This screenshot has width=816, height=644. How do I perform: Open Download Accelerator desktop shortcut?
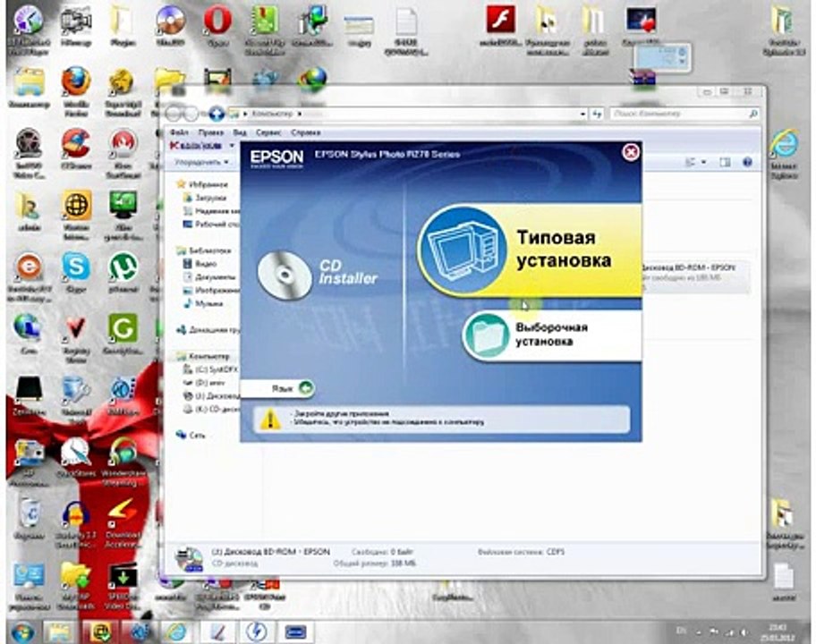coord(123,522)
